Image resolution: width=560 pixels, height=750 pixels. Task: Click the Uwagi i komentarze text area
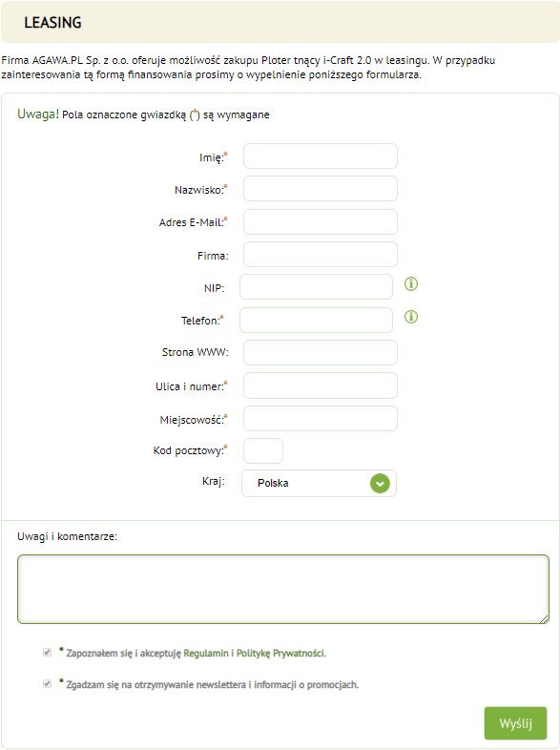(x=283, y=590)
